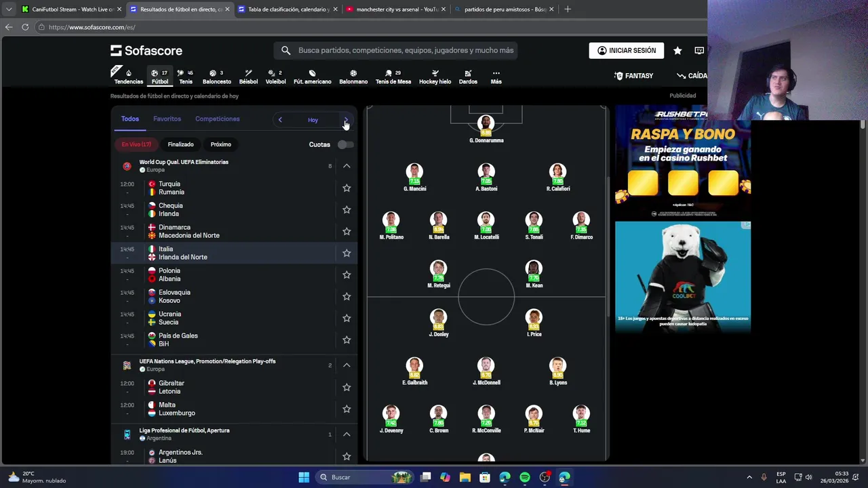Image resolution: width=868 pixels, height=488 pixels.
Task: Favorite País de Gales vs BiH match
Action: tap(347, 340)
